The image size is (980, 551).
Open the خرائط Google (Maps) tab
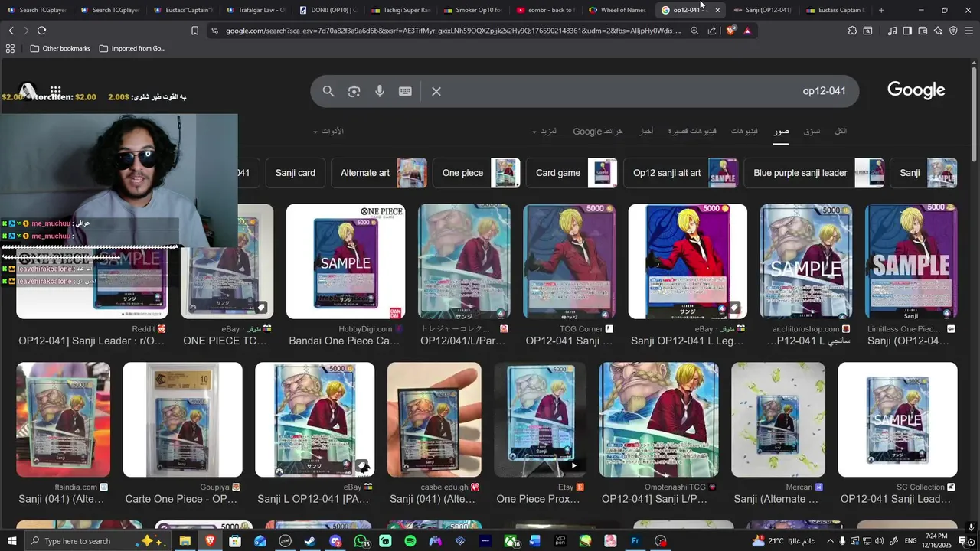598,132
